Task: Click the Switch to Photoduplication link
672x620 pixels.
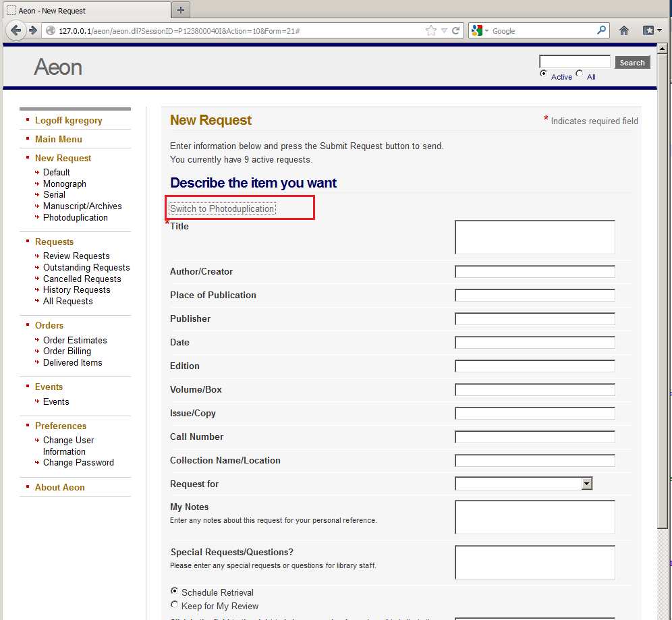Action: tap(222, 209)
